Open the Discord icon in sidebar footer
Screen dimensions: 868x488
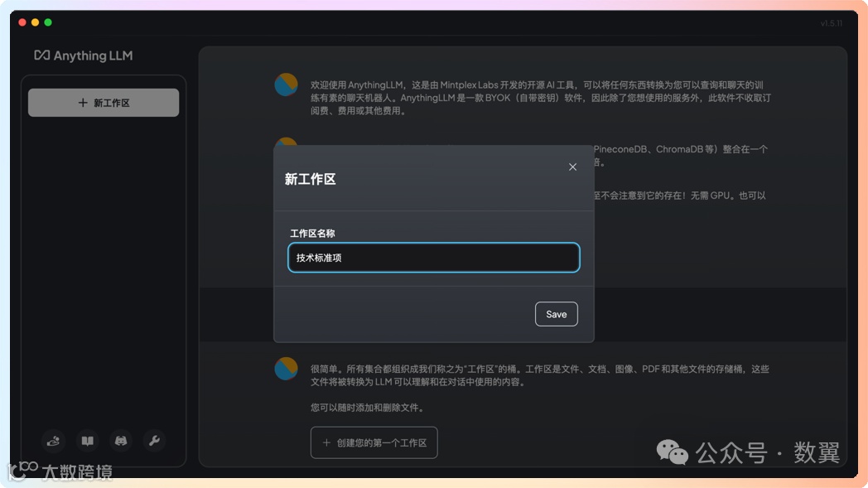point(121,441)
